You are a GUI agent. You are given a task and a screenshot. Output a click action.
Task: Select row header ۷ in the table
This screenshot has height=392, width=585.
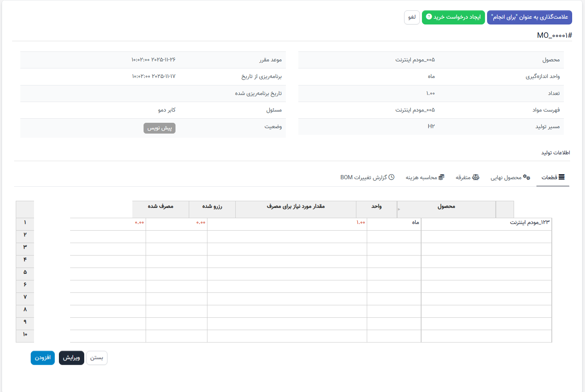(x=25, y=299)
